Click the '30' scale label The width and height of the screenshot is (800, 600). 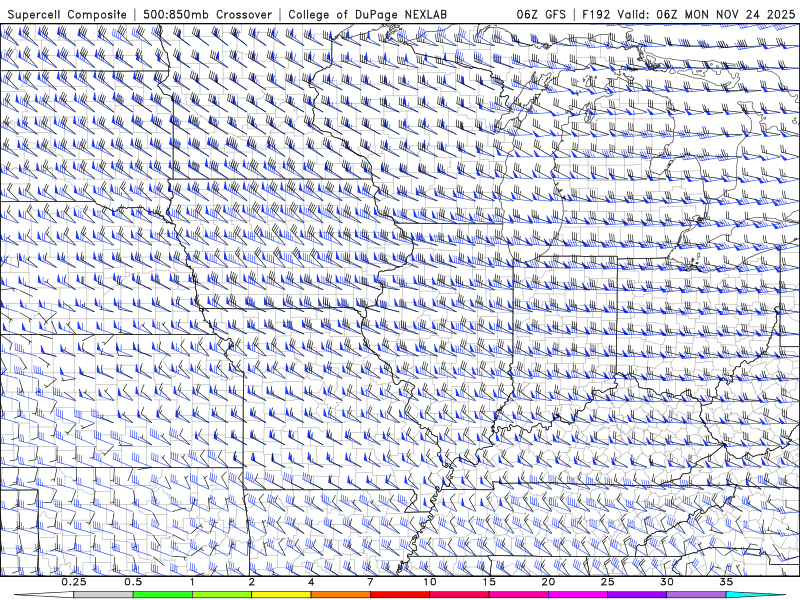[667, 582]
